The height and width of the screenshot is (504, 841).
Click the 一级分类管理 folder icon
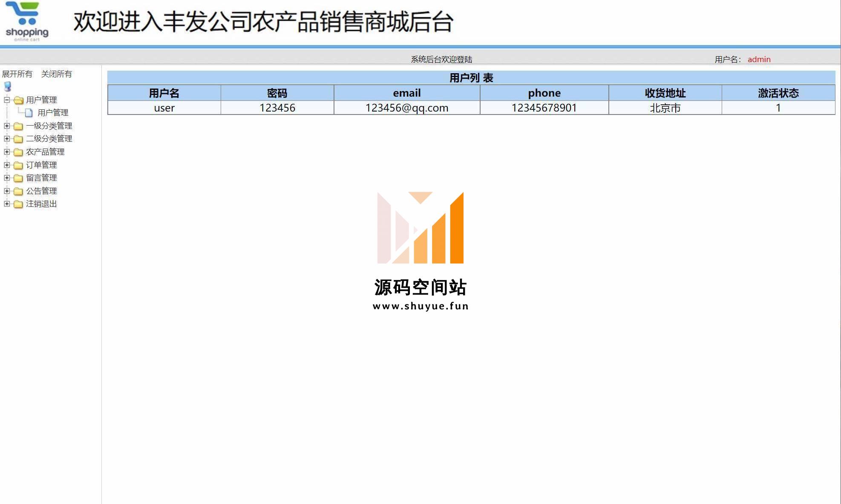[18, 126]
